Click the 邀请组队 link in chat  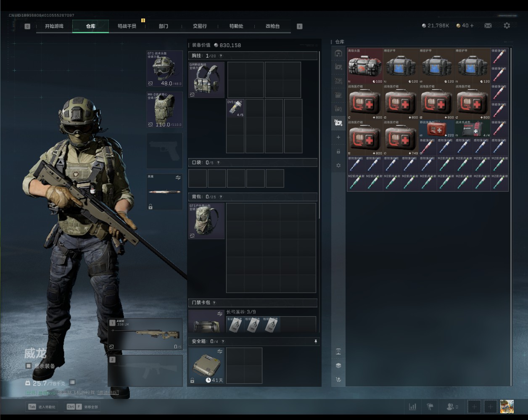pyautogui.click(x=108, y=393)
